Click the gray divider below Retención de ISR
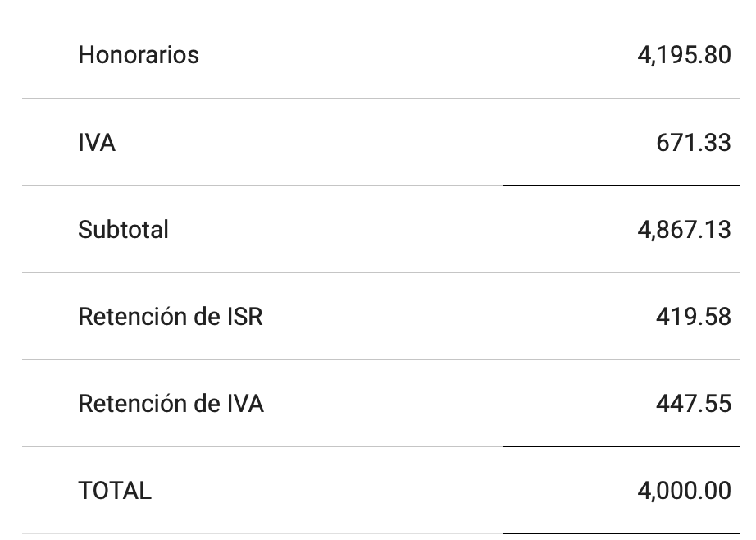 tap(381, 359)
